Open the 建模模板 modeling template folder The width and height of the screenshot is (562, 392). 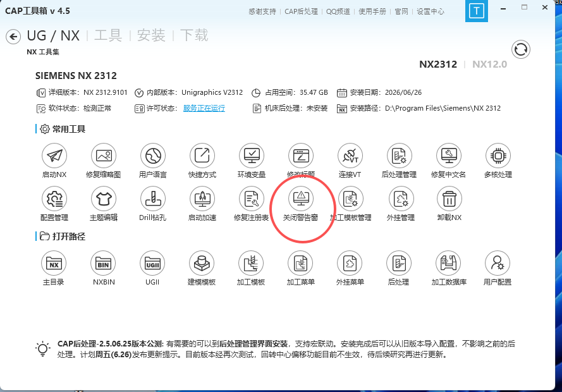202,264
